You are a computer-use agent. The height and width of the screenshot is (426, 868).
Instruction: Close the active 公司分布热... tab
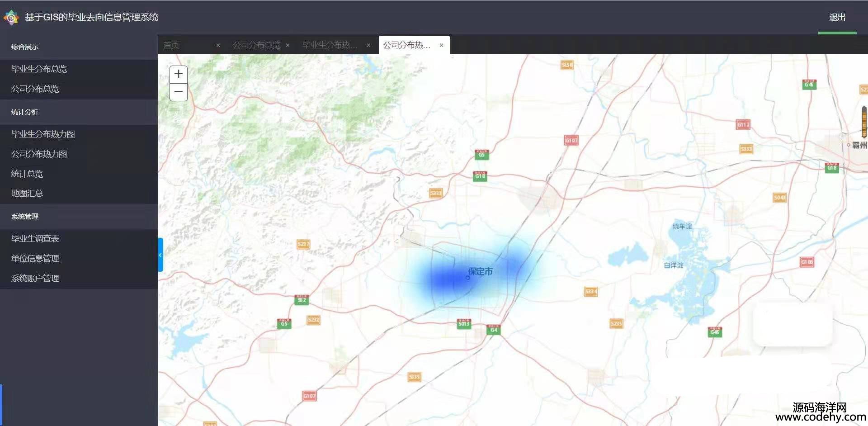441,45
